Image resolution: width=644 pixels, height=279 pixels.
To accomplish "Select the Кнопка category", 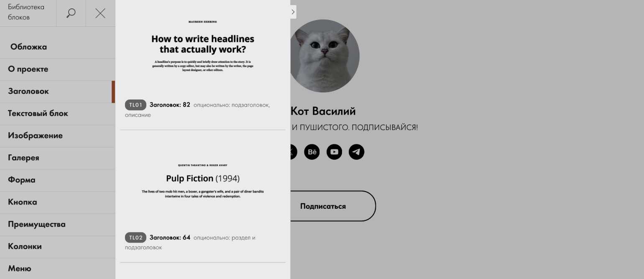I will tap(23, 202).
